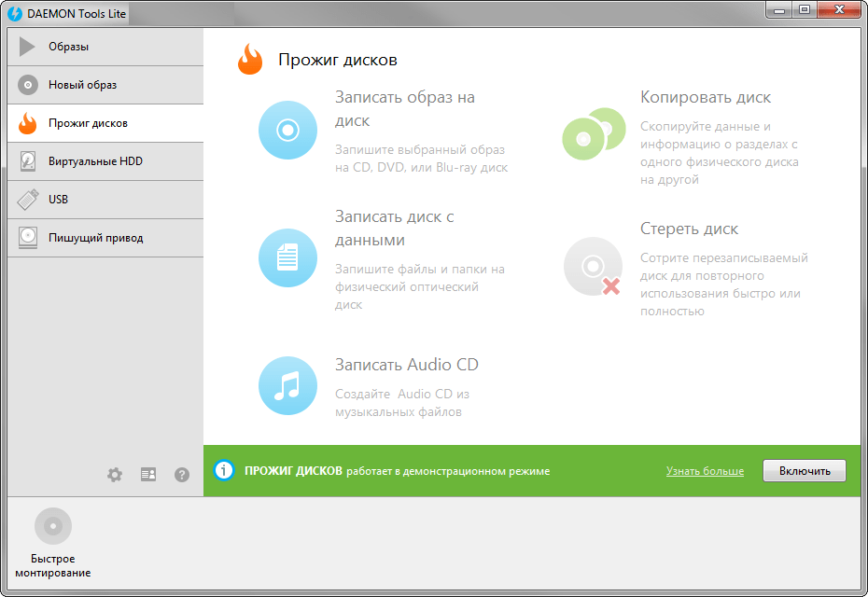This screenshot has height=597, width=868.
Task: Click description starting 'Запишите выбранный образ'
Action: tap(421, 159)
